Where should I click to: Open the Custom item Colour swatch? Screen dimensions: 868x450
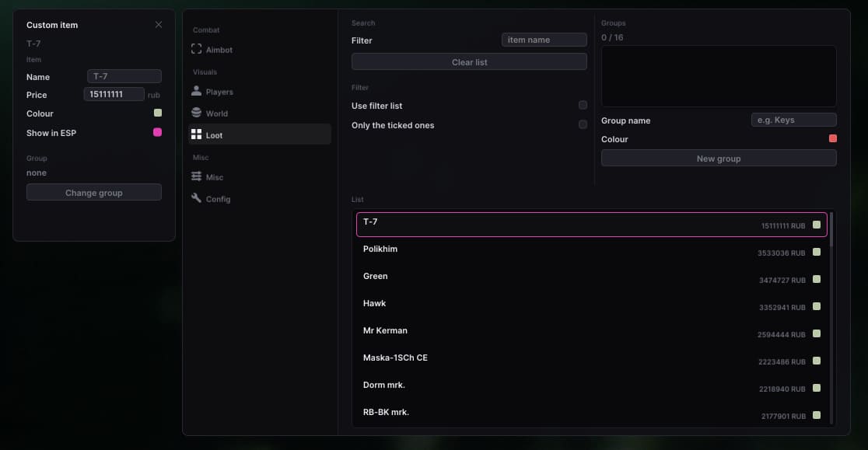tap(158, 113)
